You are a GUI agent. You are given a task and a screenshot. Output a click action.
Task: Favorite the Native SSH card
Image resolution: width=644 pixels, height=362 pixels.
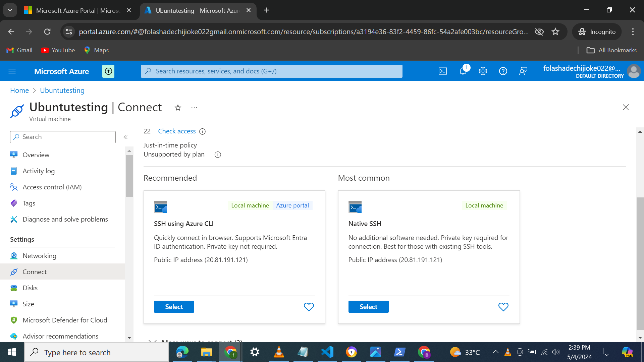[x=503, y=307]
